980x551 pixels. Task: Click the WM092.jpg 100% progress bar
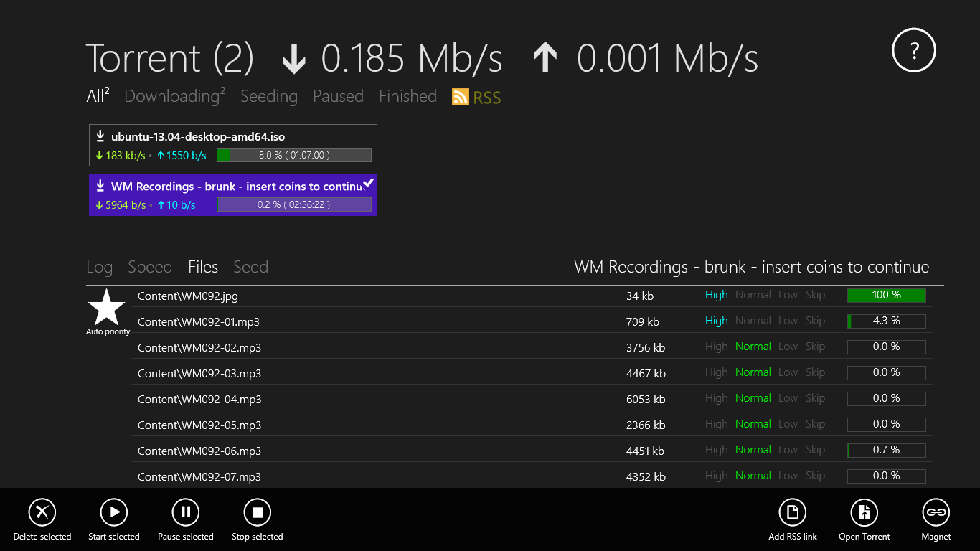coord(886,296)
